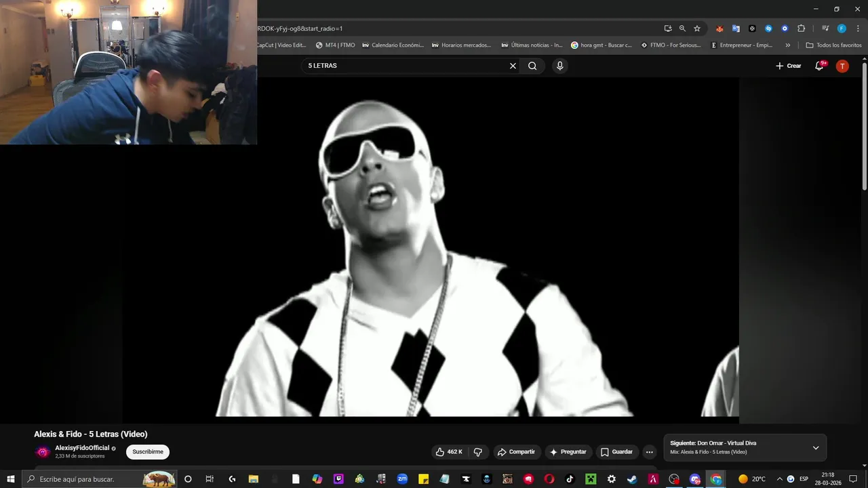The image size is (868, 488).
Task: Start voice search with the microphone
Action: 559,66
